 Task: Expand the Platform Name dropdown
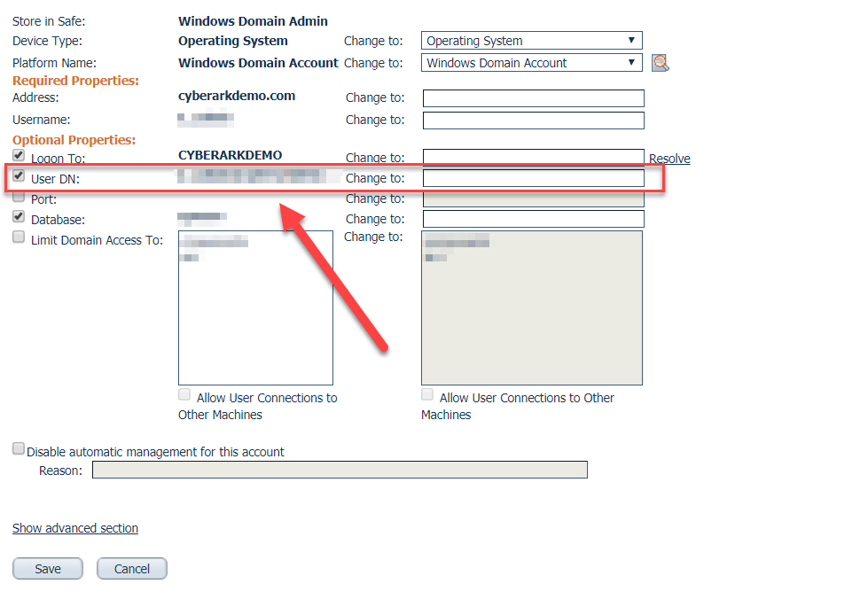pos(531,63)
